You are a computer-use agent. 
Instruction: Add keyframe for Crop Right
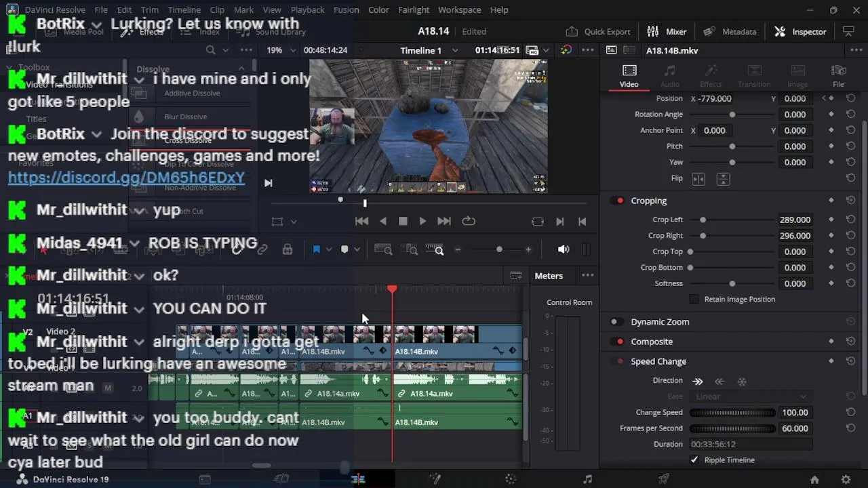(x=831, y=236)
